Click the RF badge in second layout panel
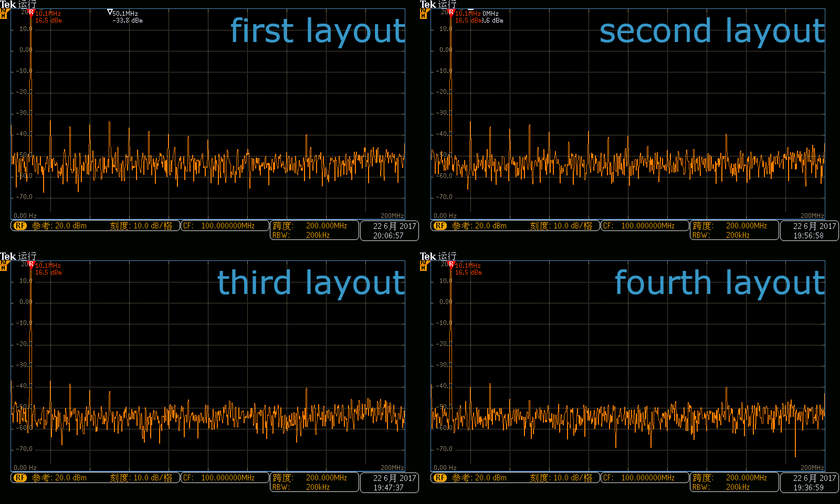 (440, 226)
